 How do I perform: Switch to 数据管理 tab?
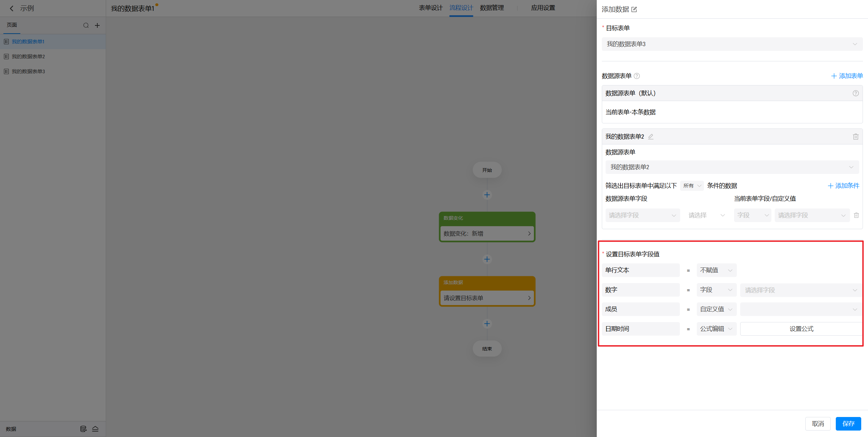492,8
